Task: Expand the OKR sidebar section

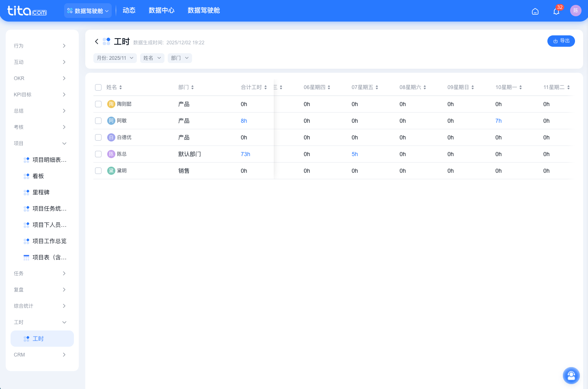Action: point(40,78)
